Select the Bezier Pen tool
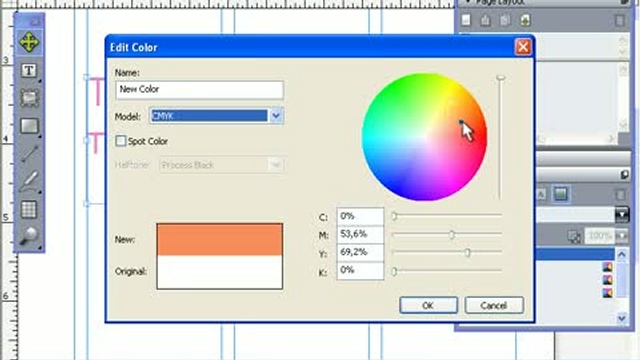This screenshot has width=640, height=360. (29, 181)
